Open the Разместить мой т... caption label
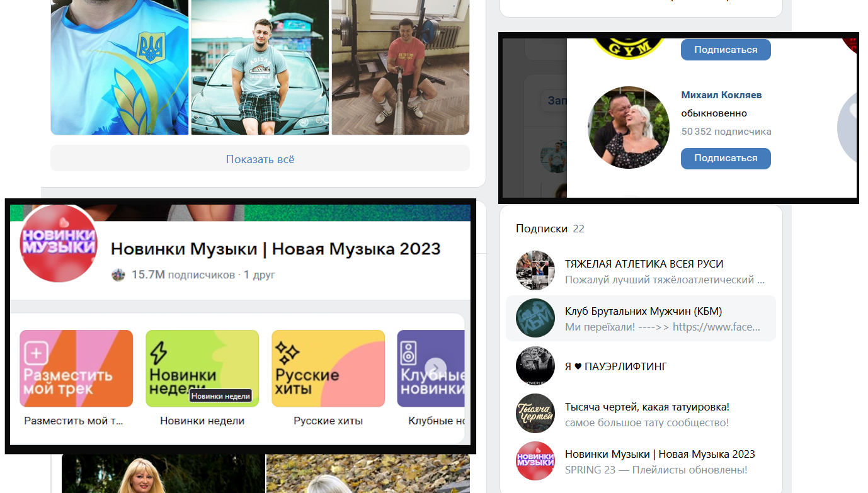Screen dimensions: 868x493 click(74, 421)
